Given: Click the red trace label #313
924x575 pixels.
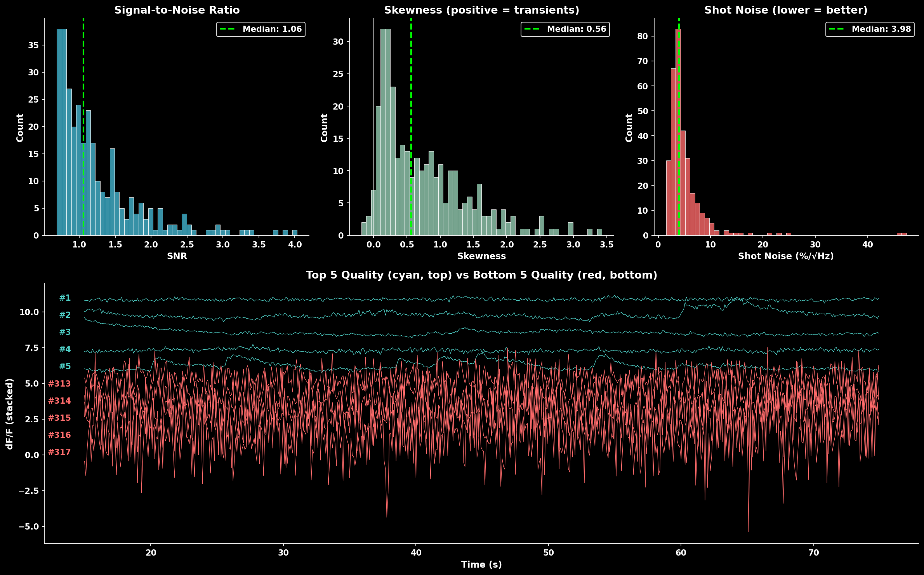Looking at the screenshot, I should pos(59,384).
